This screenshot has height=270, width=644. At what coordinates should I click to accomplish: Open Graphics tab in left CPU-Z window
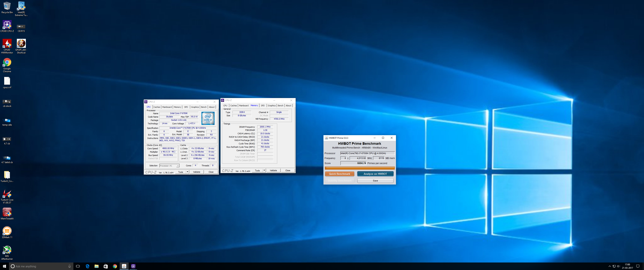point(195,107)
